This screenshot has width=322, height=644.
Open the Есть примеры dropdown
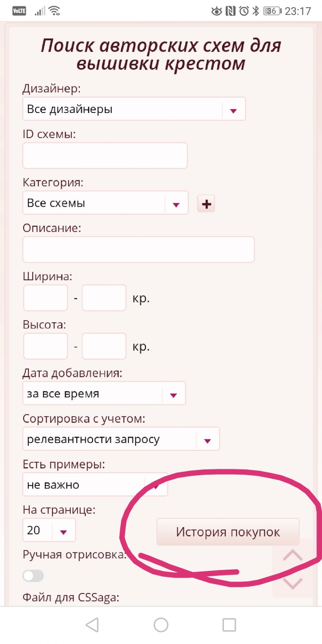pos(95,485)
